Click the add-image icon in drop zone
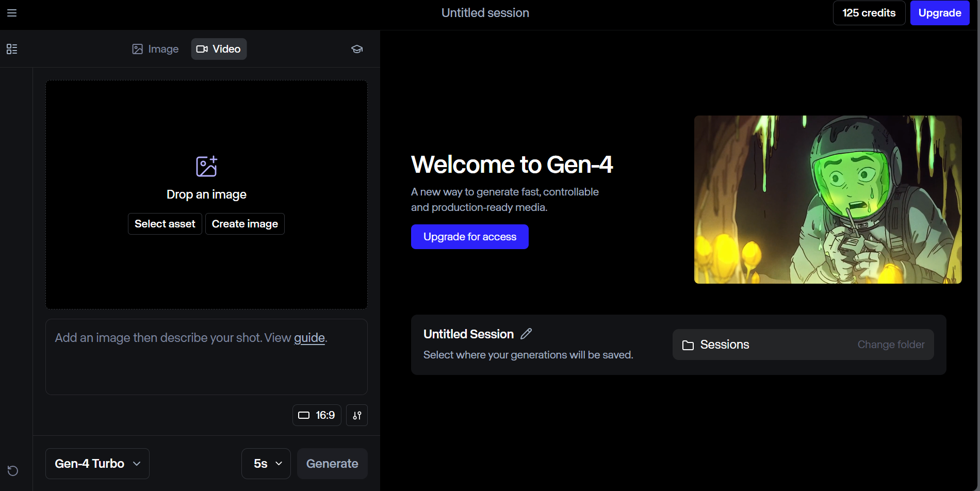This screenshot has height=491, width=980. tap(206, 166)
